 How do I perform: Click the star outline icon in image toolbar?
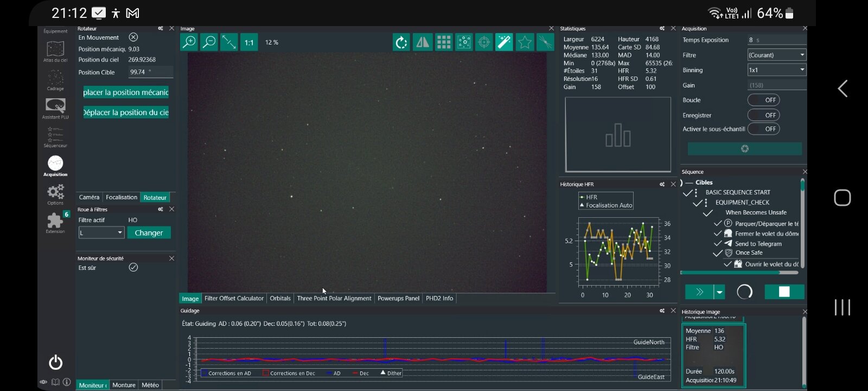tap(525, 42)
